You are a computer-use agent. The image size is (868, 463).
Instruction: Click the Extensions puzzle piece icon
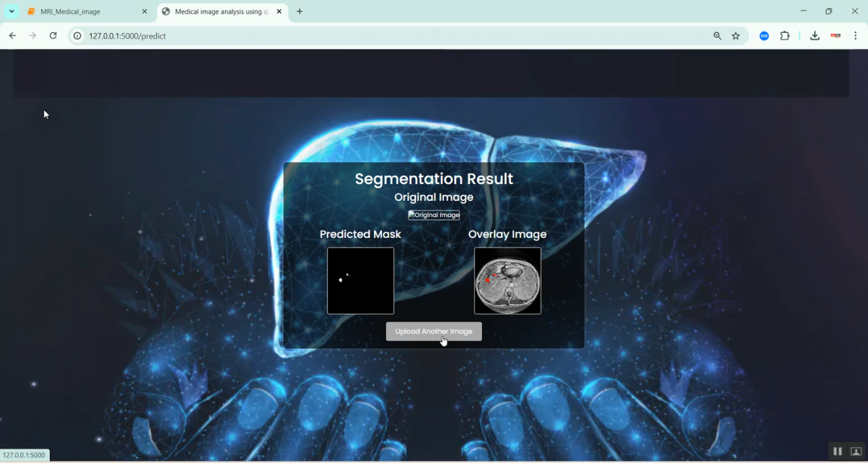[785, 35]
